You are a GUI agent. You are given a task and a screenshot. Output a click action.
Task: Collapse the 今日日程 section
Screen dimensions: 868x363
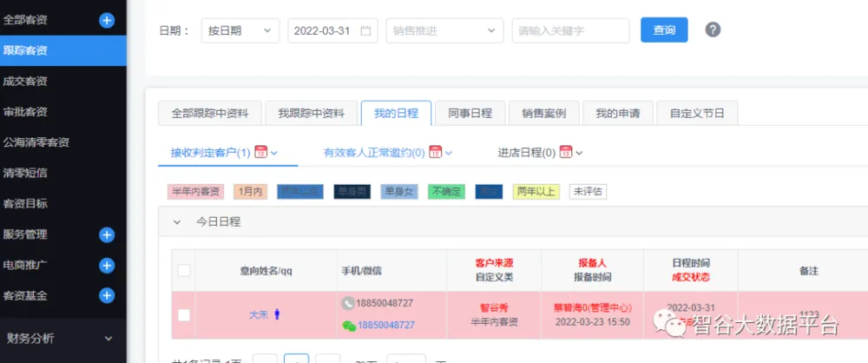coord(177,222)
